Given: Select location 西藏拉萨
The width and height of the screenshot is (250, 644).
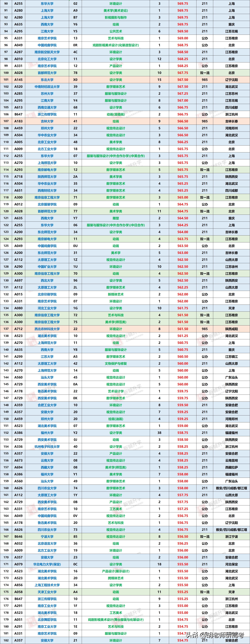Looking at the screenshot, I should [231, 467].
